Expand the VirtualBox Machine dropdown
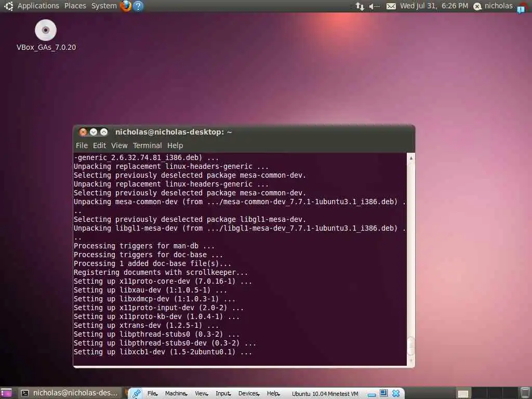532x399 pixels. [176, 394]
